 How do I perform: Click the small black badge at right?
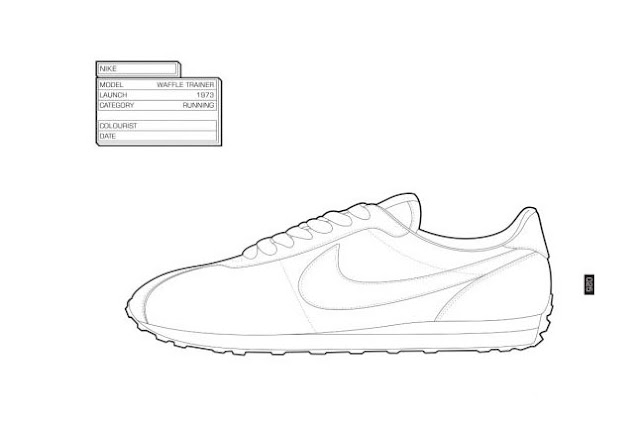[x=589, y=284]
